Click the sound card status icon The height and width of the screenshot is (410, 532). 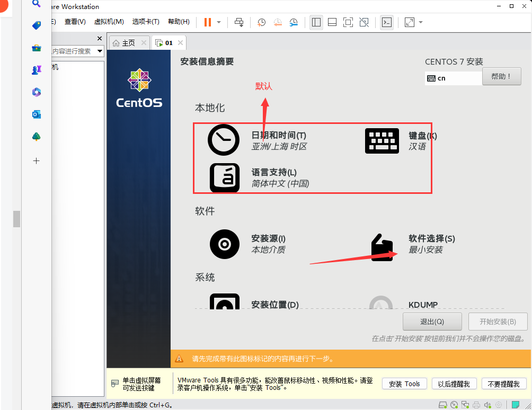coord(487,405)
